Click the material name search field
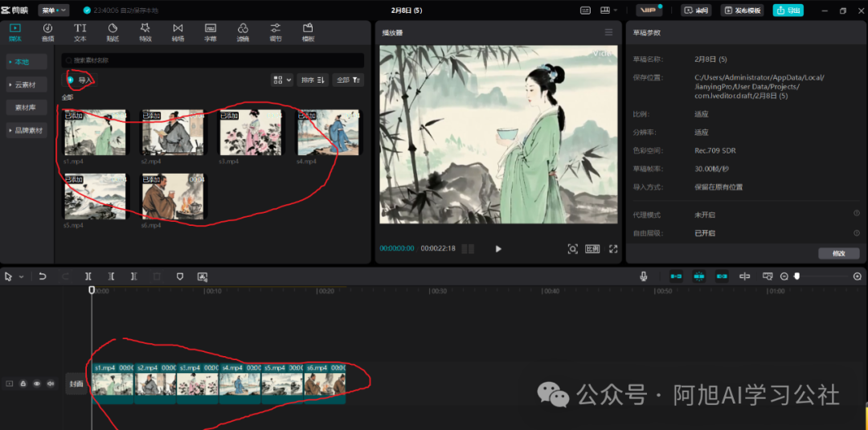The width and height of the screenshot is (868, 430). coord(212,60)
